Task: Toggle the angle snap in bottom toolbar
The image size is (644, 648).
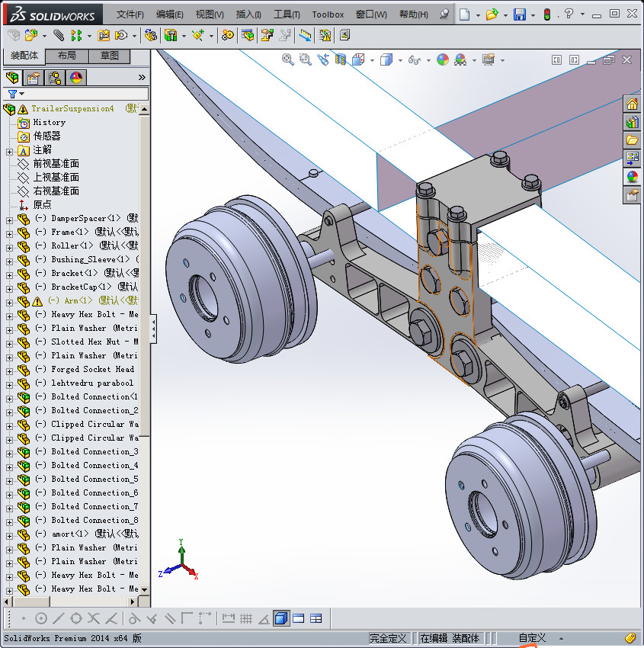Action: (x=264, y=619)
